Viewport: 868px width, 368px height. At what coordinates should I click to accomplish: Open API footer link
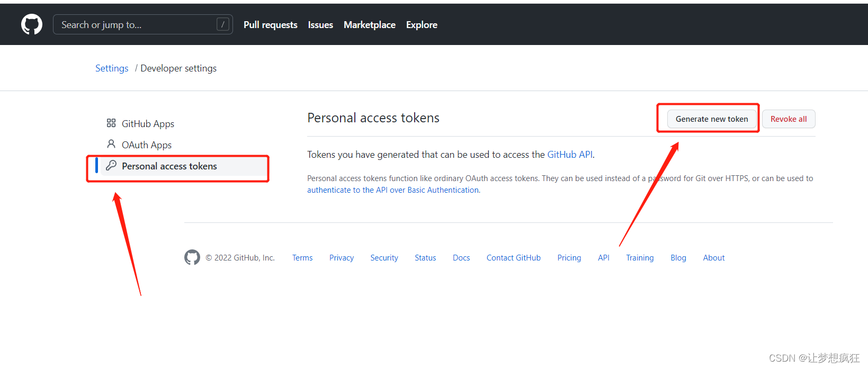click(x=604, y=258)
